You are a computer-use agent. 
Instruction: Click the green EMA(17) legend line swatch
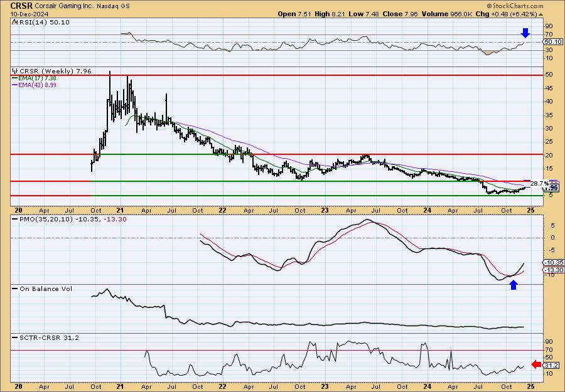coord(15,78)
